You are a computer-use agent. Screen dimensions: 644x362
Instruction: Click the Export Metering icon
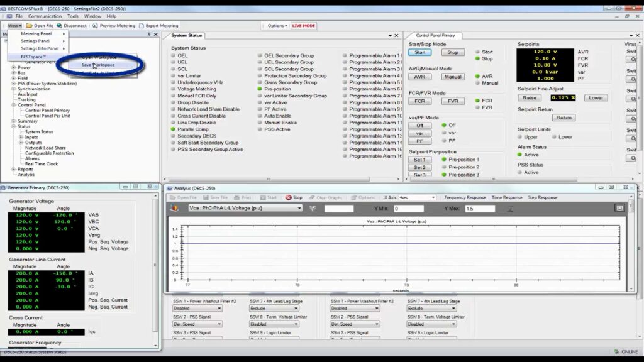pos(142,26)
